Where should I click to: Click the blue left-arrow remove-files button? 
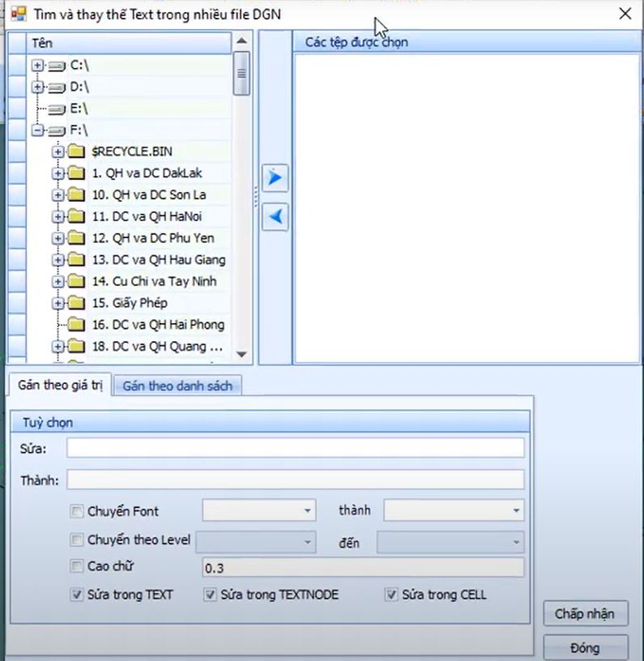(275, 216)
